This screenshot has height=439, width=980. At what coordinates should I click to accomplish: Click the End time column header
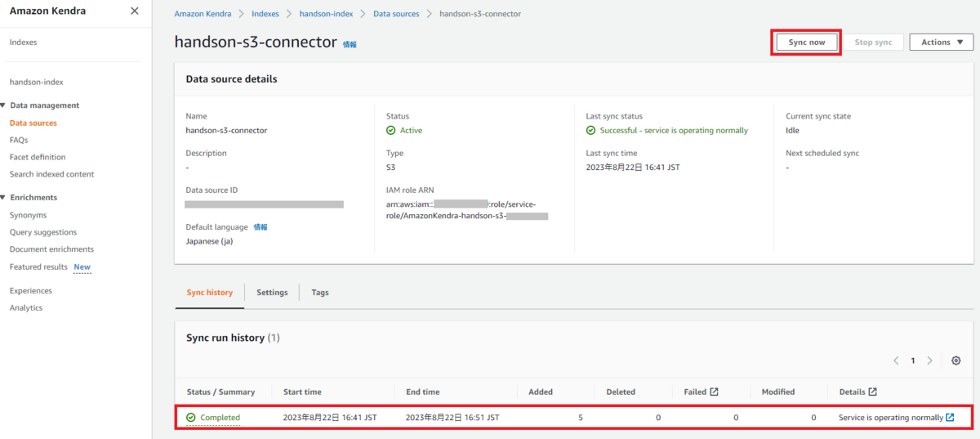pos(422,392)
